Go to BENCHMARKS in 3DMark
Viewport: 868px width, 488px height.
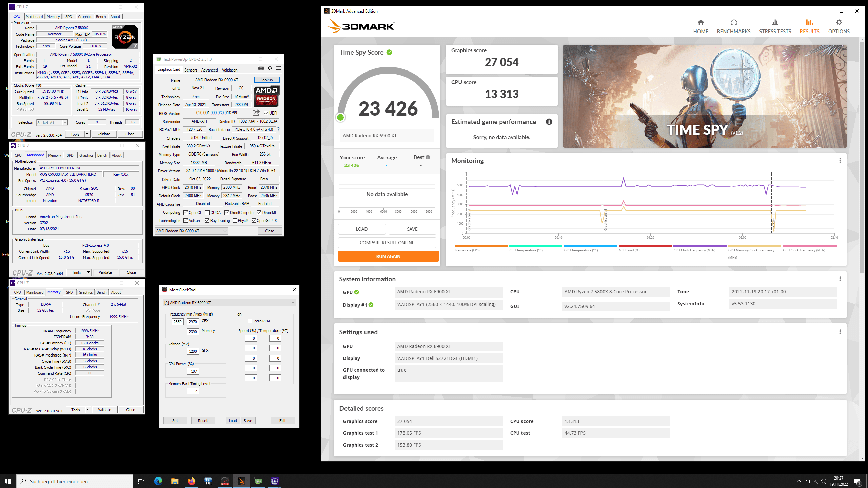(734, 26)
